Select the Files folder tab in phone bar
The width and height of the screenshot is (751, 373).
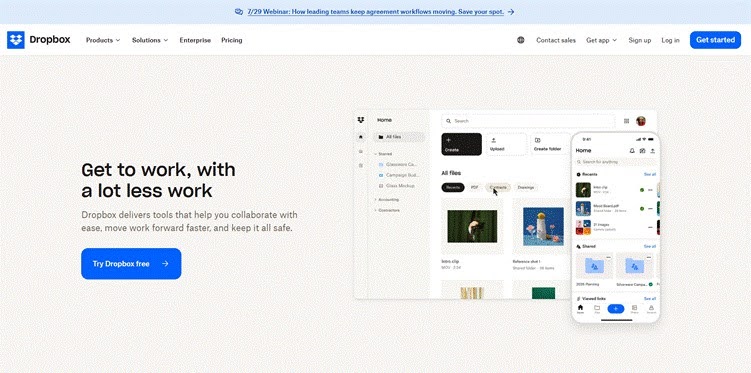597,309
